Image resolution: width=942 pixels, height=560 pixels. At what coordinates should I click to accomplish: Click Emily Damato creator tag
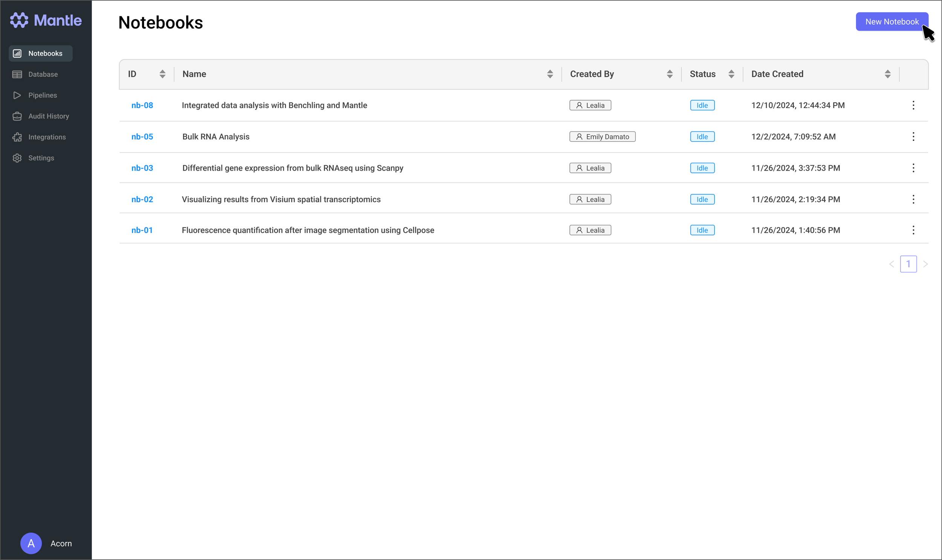pyautogui.click(x=602, y=137)
